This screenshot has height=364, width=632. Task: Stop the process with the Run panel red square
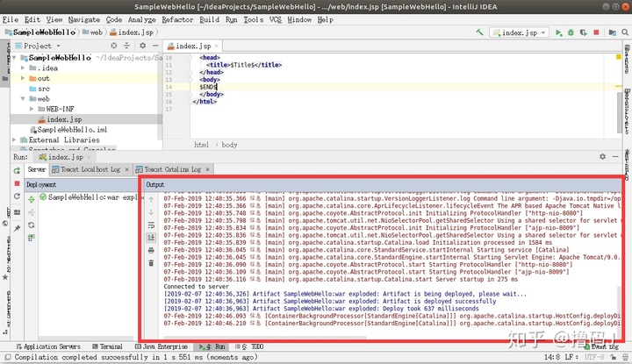tap(17, 183)
